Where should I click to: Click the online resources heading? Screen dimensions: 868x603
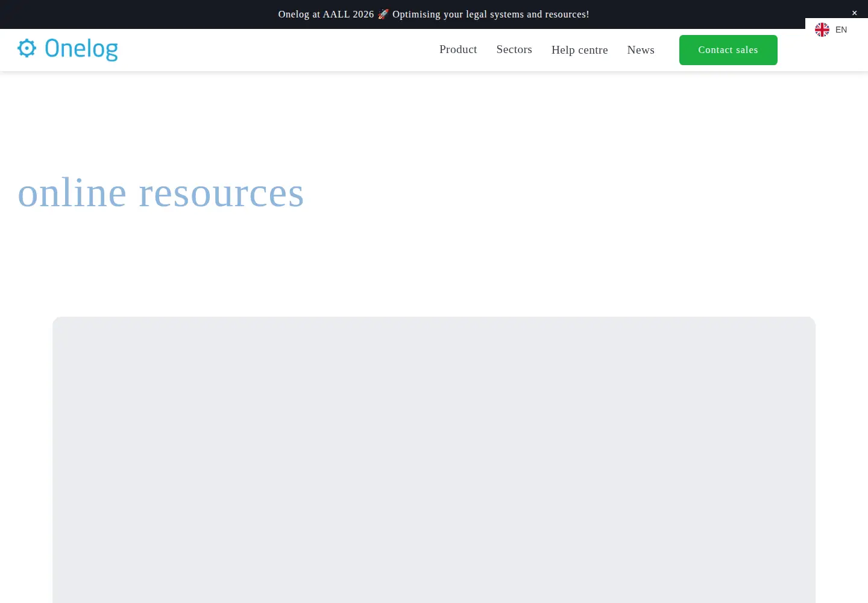[x=161, y=193]
